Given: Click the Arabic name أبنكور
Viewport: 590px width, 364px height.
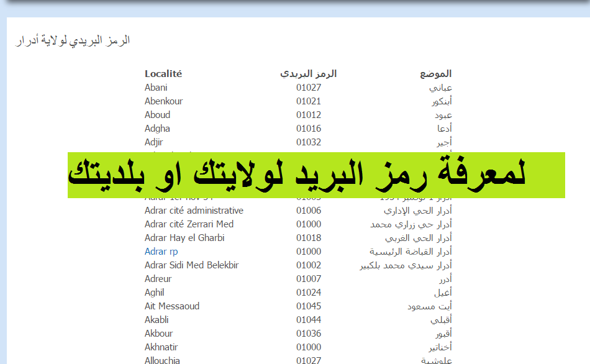Looking at the screenshot, I should click(x=442, y=101).
